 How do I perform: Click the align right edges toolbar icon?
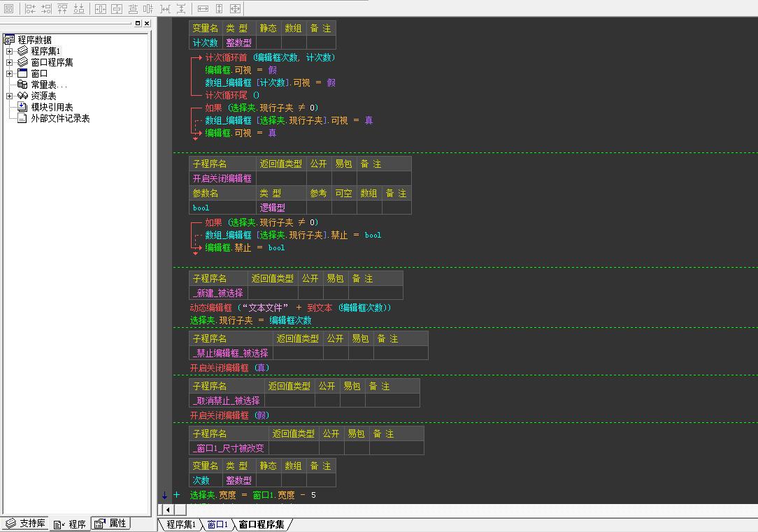click(x=46, y=8)
